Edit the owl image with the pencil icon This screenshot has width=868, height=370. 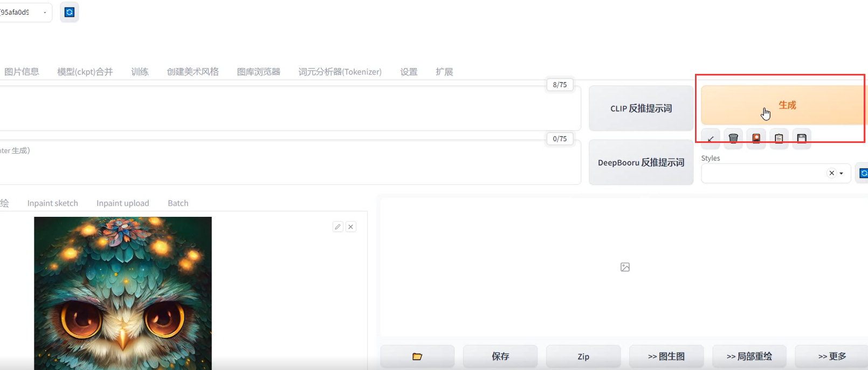[338, 227]
